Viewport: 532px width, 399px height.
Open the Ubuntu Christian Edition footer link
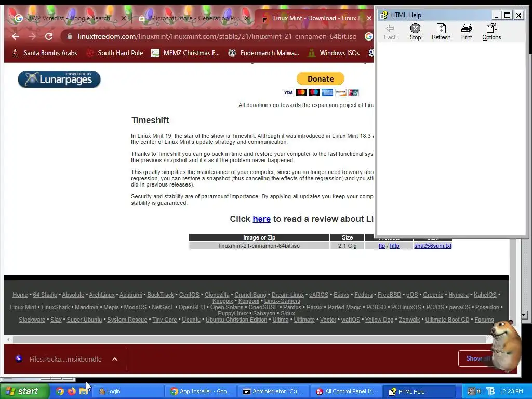coord(236,320)
